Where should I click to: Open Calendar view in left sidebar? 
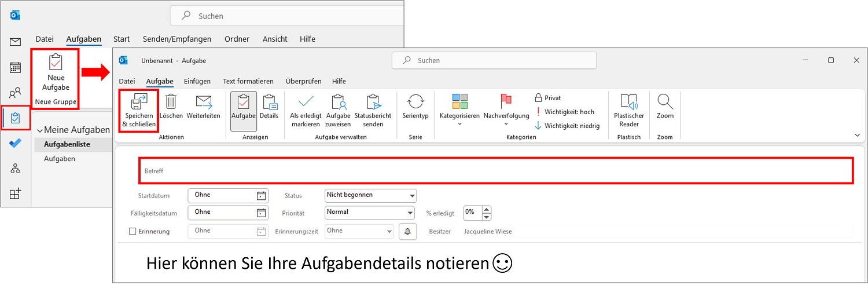click(x=15, y=67)
